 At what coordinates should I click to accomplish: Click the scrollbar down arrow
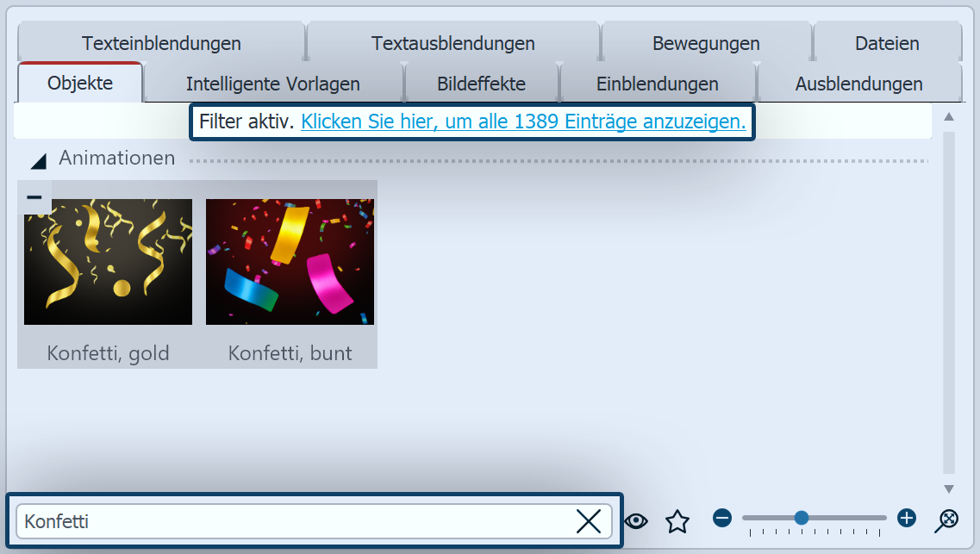coord(949,489)
